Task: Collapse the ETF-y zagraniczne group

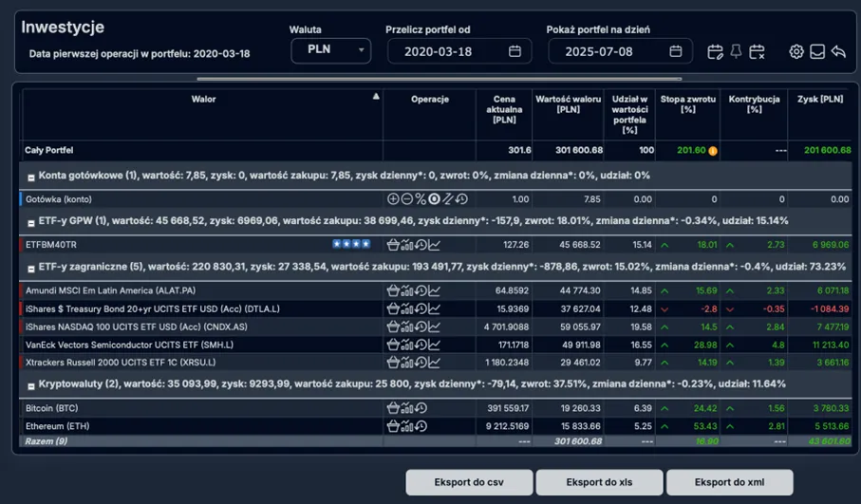Action: point(31,269)
